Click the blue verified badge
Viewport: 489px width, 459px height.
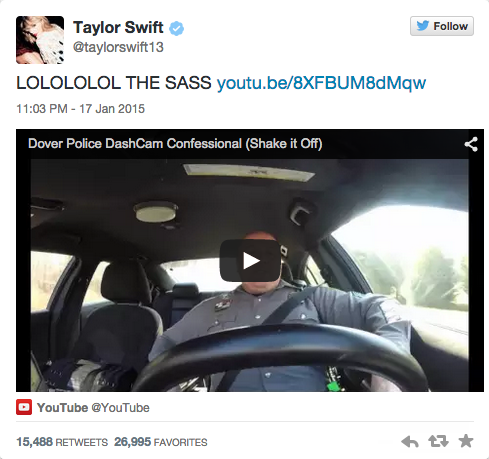pyautogui.click(x=176, y=29)
